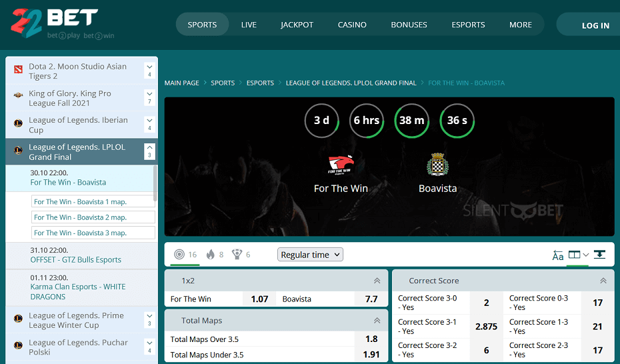
Task: Open the JACKPOT menu
Action: click(297, 25)
